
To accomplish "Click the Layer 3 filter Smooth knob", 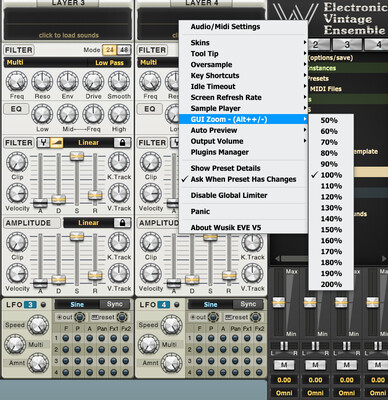I will pyautogui.click(x=119, y=82).
